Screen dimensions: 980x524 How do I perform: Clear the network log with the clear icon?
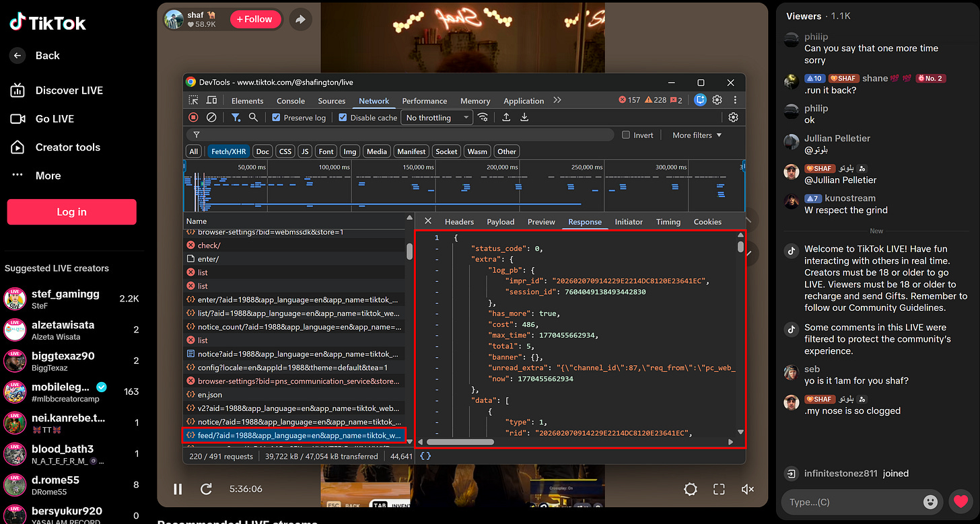(211, 117)
